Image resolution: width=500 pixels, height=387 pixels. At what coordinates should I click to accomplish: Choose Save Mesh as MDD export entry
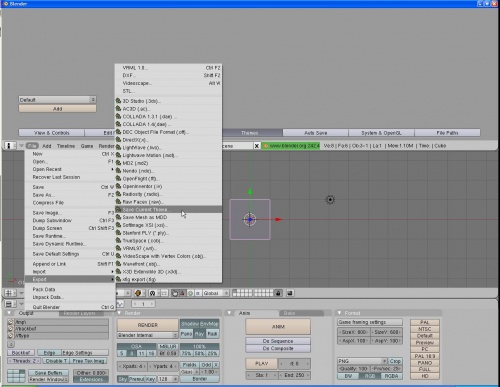pos(168,217)
